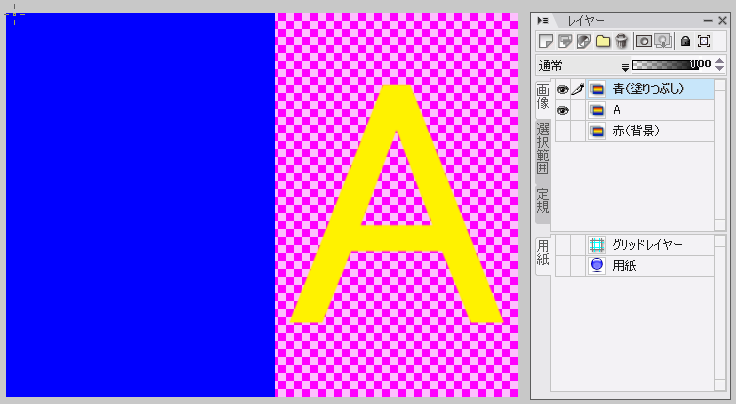This screenshot has width=736, height=404.
Task: Close the レイヤー palette
Action: click(722, 21)
